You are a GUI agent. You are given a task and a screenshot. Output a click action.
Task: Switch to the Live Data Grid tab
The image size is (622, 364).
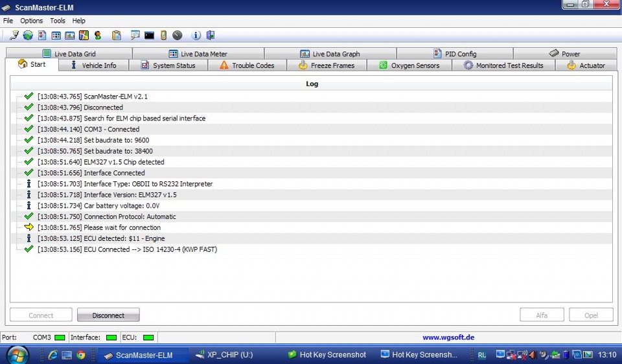[x=69, y=54]
